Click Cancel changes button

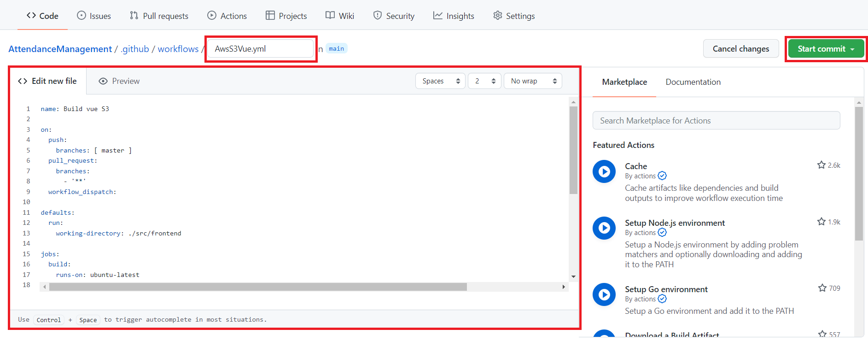(x=741, y=48)
